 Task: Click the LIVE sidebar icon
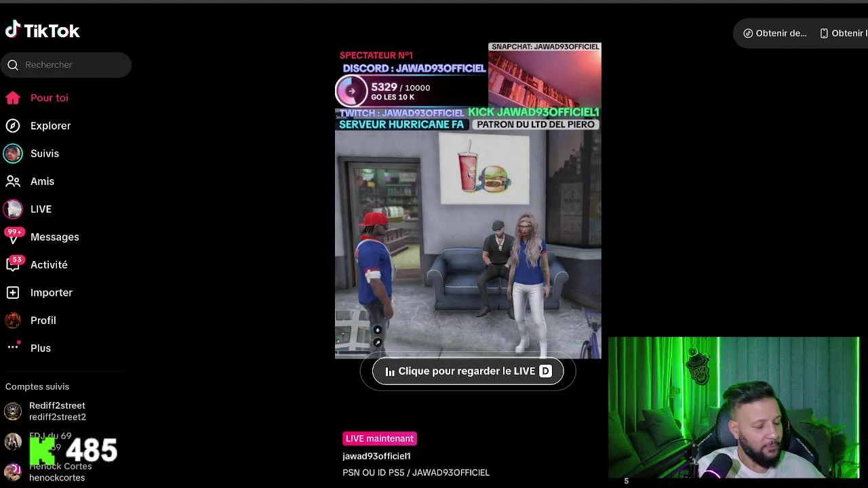[x=13, y=209]
